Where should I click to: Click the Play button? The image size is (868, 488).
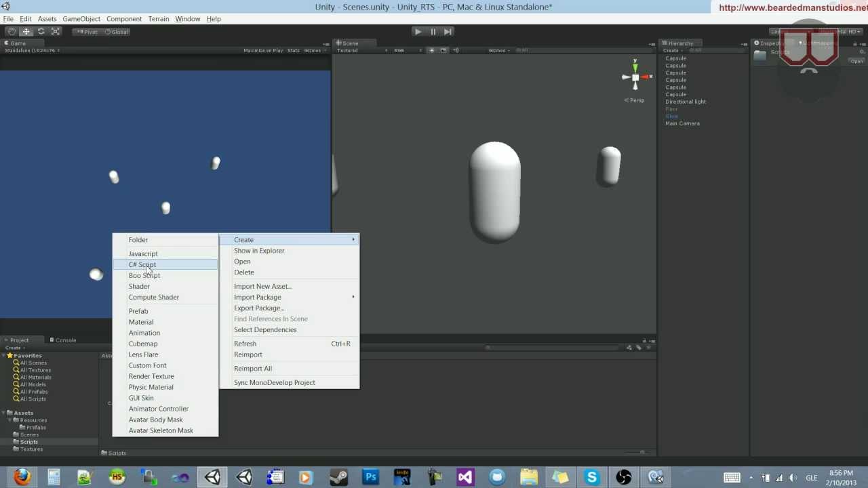tap(418, 31)
